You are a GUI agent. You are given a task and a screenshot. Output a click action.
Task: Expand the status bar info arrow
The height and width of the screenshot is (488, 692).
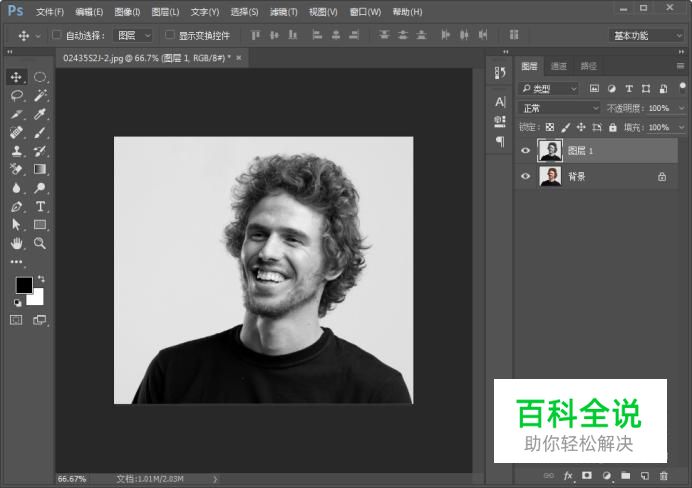[x=215, y=479]
